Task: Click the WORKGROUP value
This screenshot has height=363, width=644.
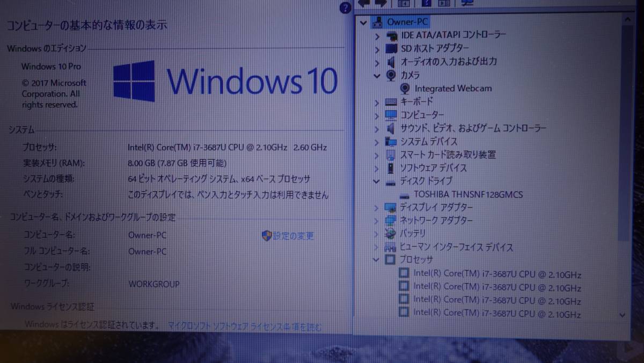Action: 154,284
